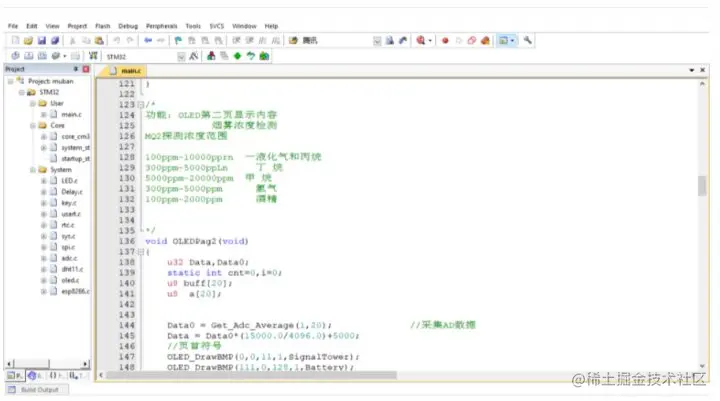The width and height of the screenshot is (720, 401).
Task: Click Project panel horizontal scrollbar right arrow
Action: tap(85, 364)
